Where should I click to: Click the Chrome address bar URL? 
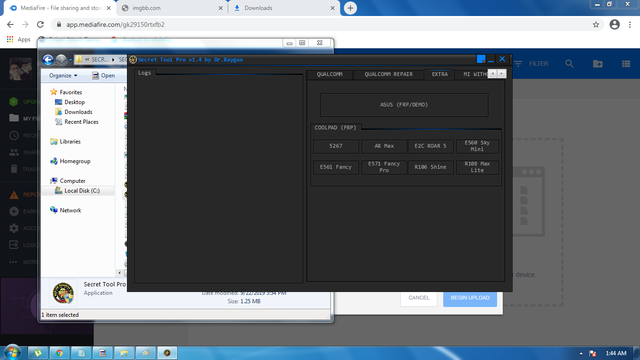point(116,24)
